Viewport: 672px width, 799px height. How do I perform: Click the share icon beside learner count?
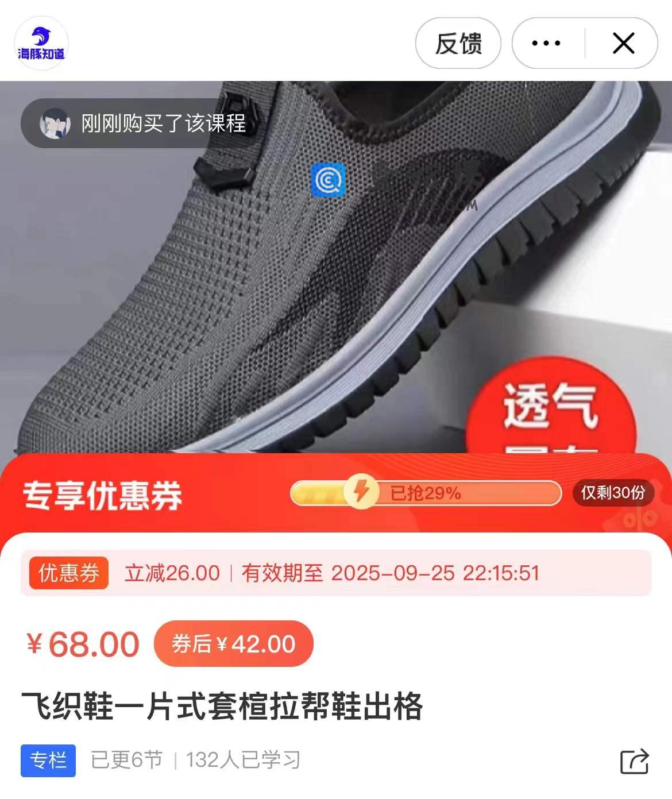(x=635, y=761)
